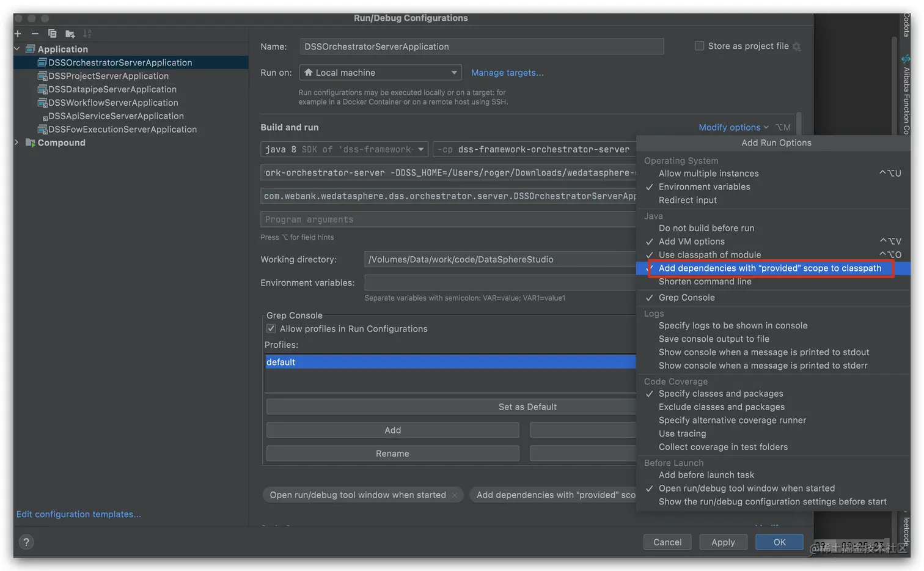The width and height of the screenshot is (924, 571).
Task: Click the Cancel button
Action: [x=667, y=542]
